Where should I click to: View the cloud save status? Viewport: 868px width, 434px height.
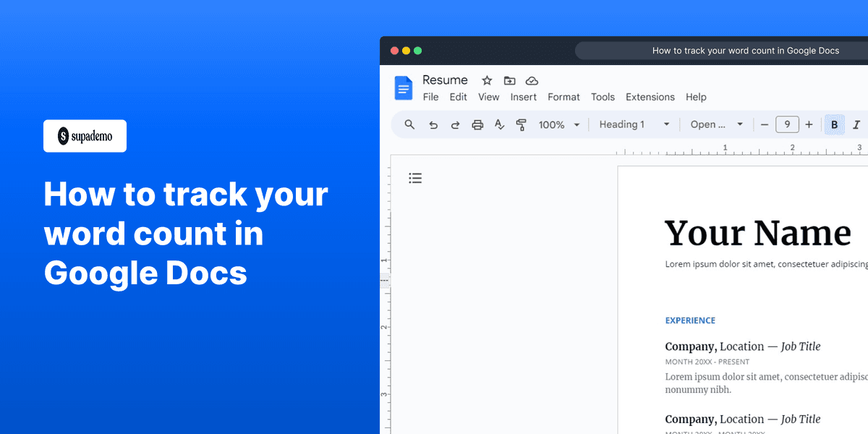pyautogui.click(x=532, y=80)
